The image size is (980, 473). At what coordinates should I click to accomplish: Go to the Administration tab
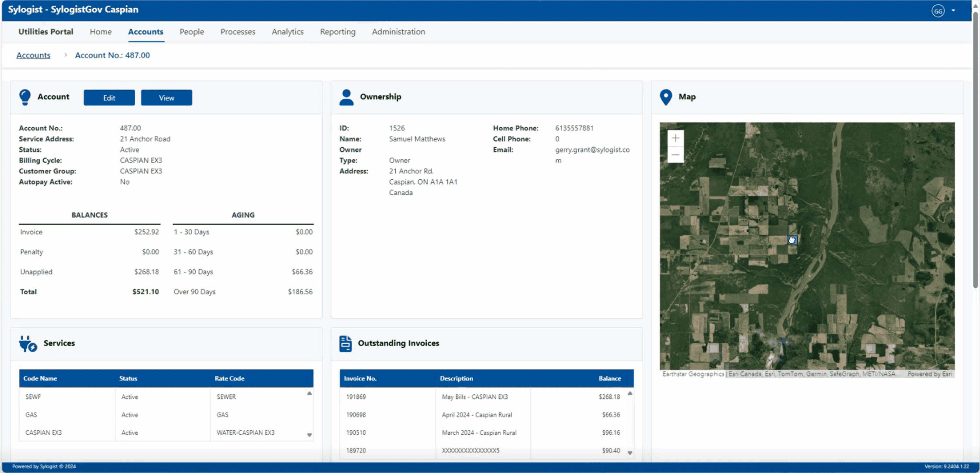point(398,32)
